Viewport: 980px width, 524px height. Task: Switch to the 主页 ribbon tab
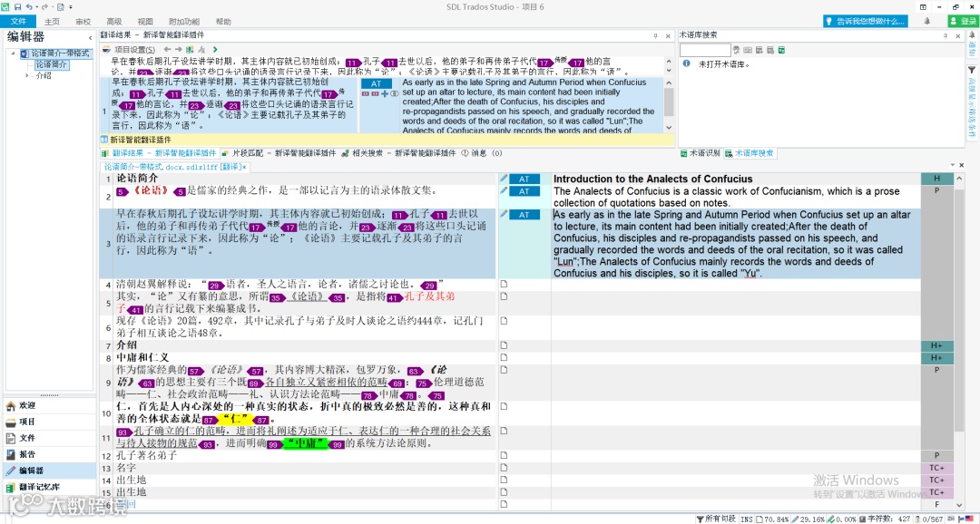[x=52, y=21]
